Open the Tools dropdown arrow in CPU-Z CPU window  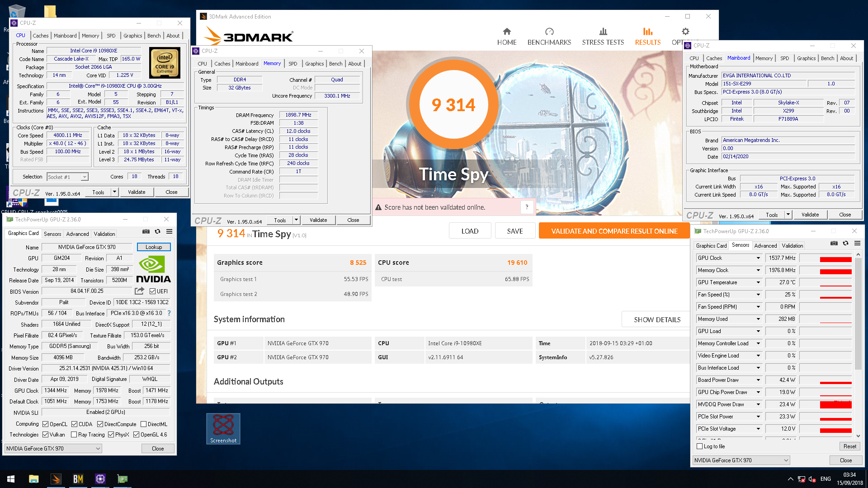pyautogui.click(x=114, y=192)
